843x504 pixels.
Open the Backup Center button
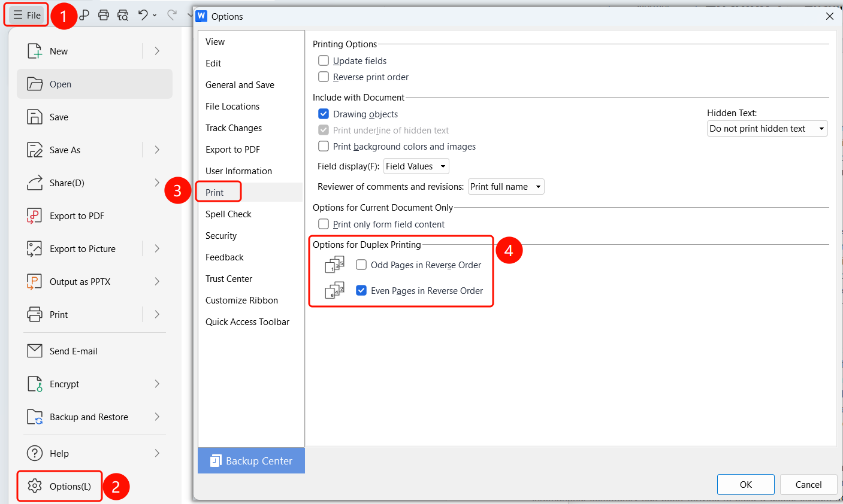(251, 461)
